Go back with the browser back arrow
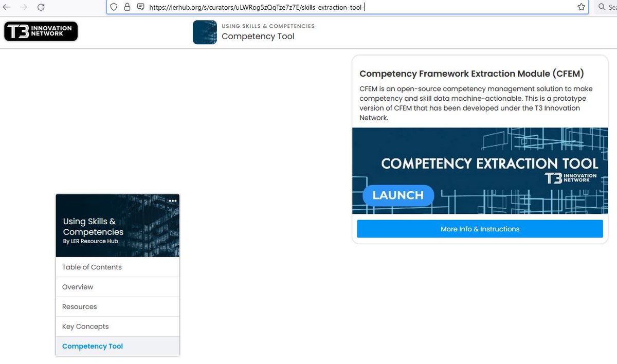Screen dimensions: 617x364 [x=7, y=7]
